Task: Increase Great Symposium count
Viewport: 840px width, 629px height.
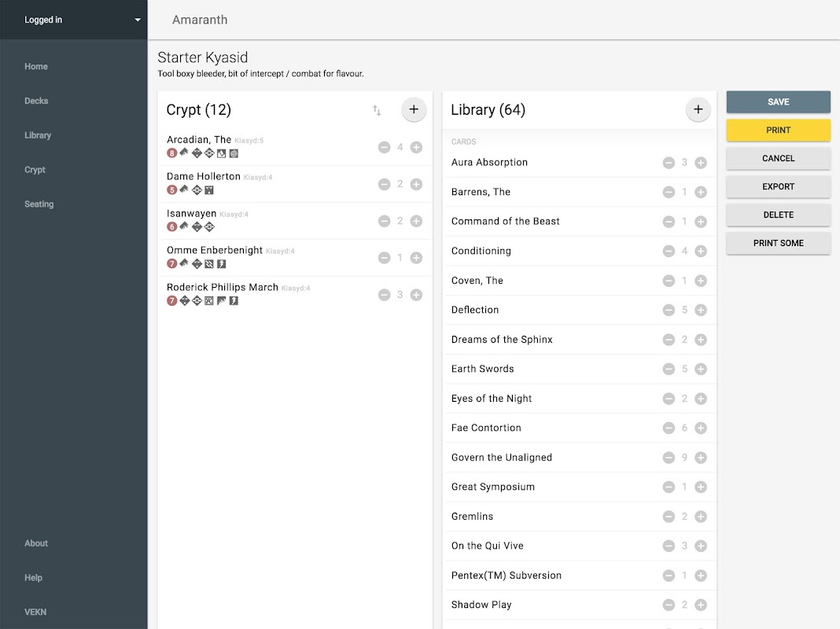Action: tap(701, 487)
